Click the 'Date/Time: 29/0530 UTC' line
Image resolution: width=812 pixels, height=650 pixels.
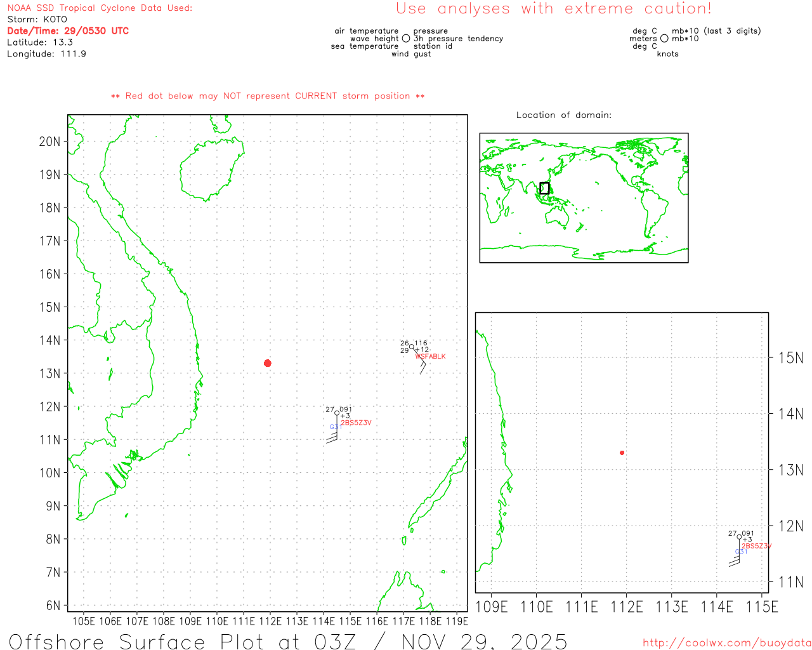coord(68,31)
